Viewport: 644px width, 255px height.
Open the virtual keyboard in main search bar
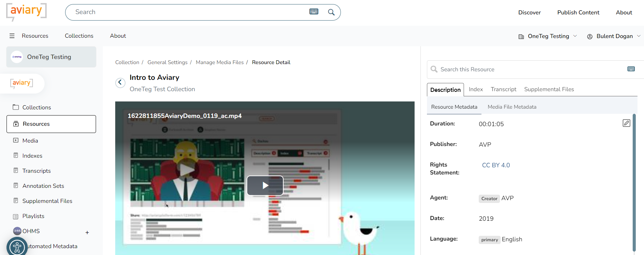pyautogui.click(x=313, y=12)
